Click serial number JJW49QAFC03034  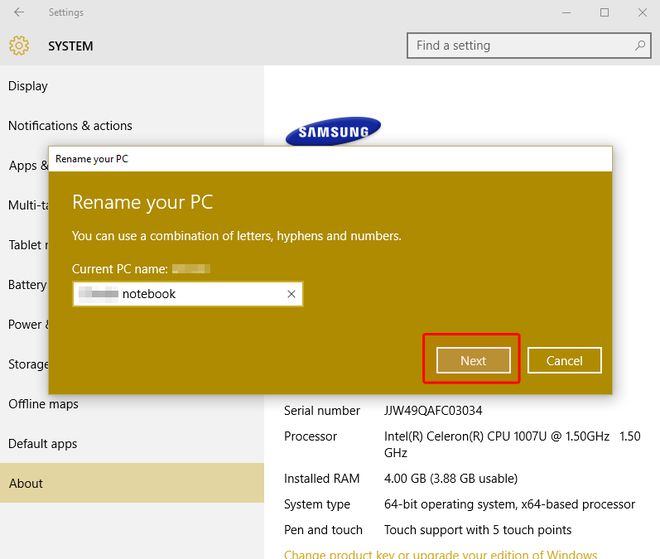tap(433, 410)
